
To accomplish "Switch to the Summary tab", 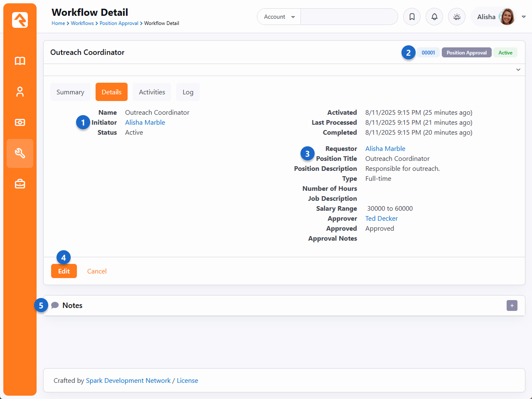I will (x=70, y=92).
